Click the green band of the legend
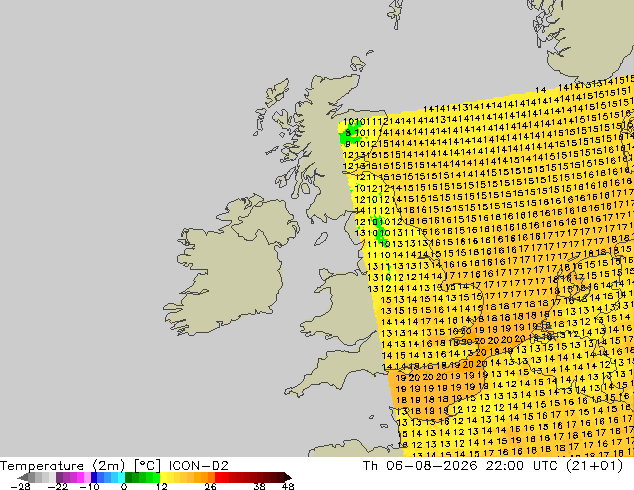The height and width of the screenshot is (490, 634). tap(142, 477)
